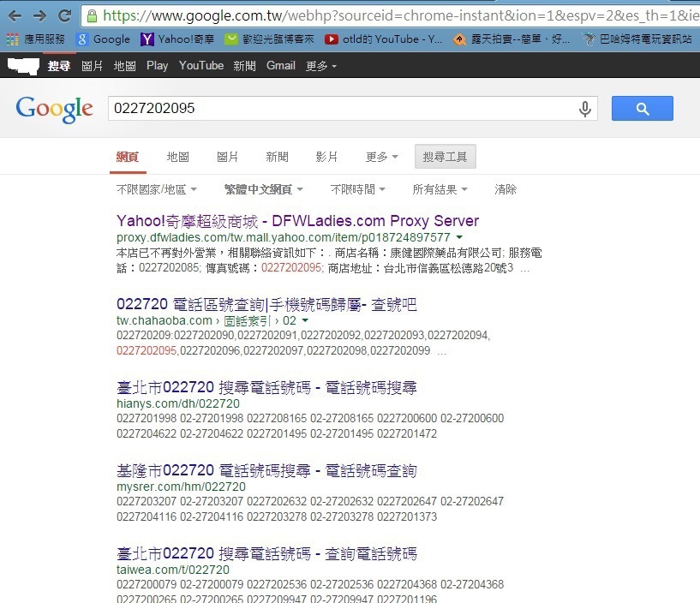Click 清除 to clear search filters
Screen dimensions: 700x603
506,189
